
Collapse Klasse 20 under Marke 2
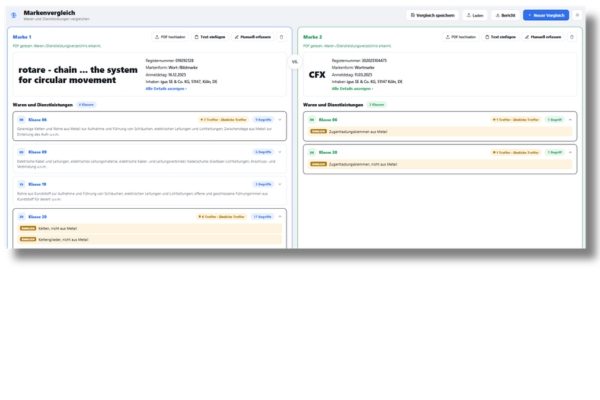[570, 152]
